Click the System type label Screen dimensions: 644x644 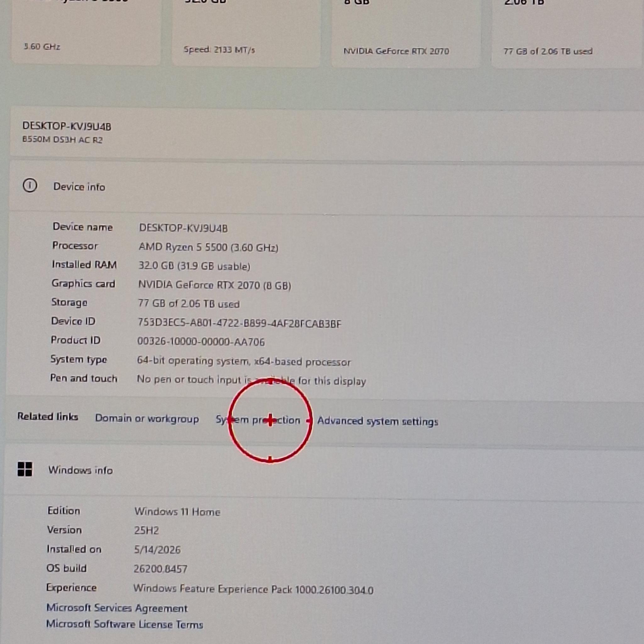tap(79, 359)
